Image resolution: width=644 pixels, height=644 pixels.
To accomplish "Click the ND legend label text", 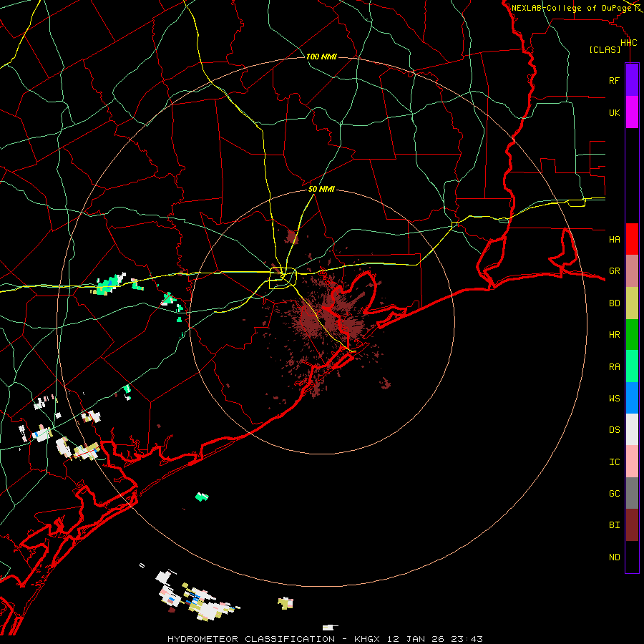I will pos(614,557).
